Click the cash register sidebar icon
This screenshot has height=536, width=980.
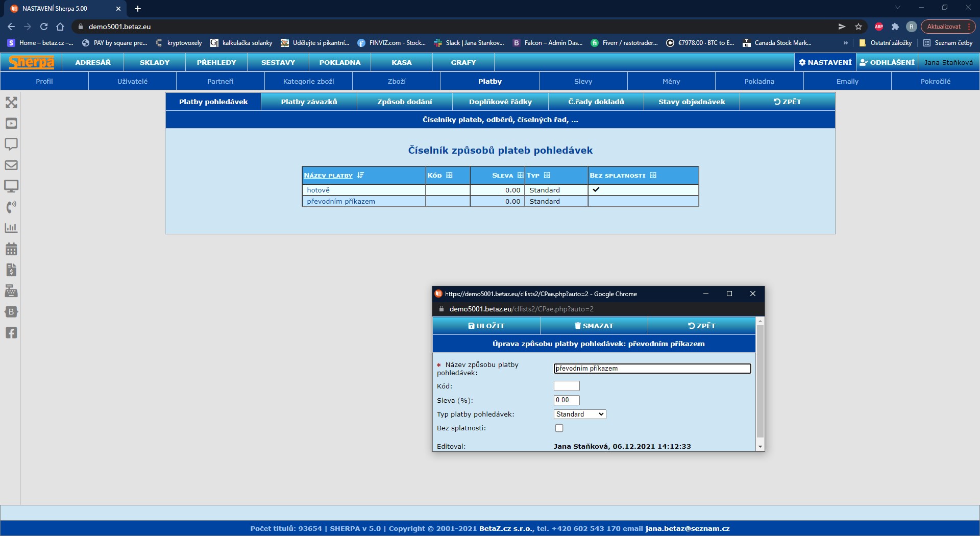tap(11, 291)
